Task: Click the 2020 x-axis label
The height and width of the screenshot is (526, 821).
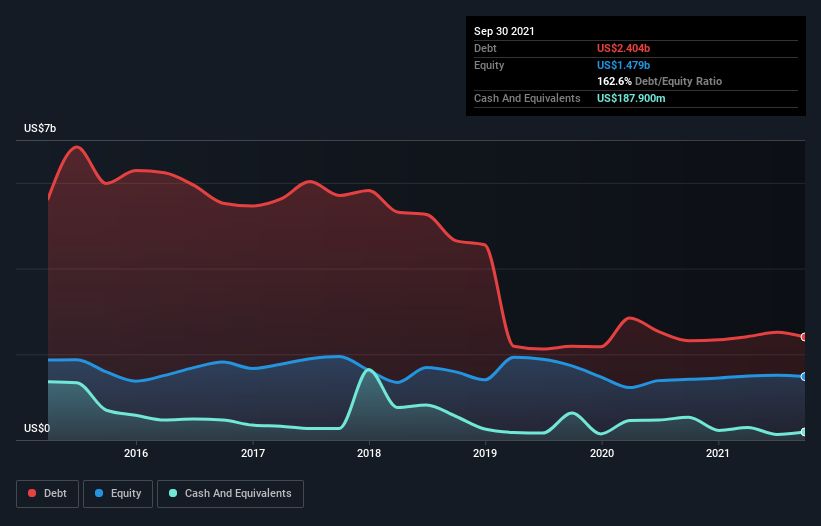Action: (602, 453)
